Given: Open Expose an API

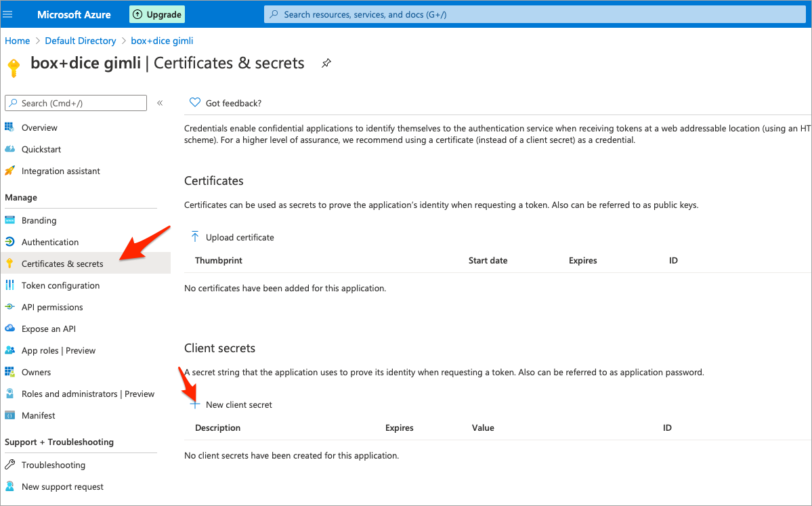Looking at the screenshot, I should (x=49, y=329).
